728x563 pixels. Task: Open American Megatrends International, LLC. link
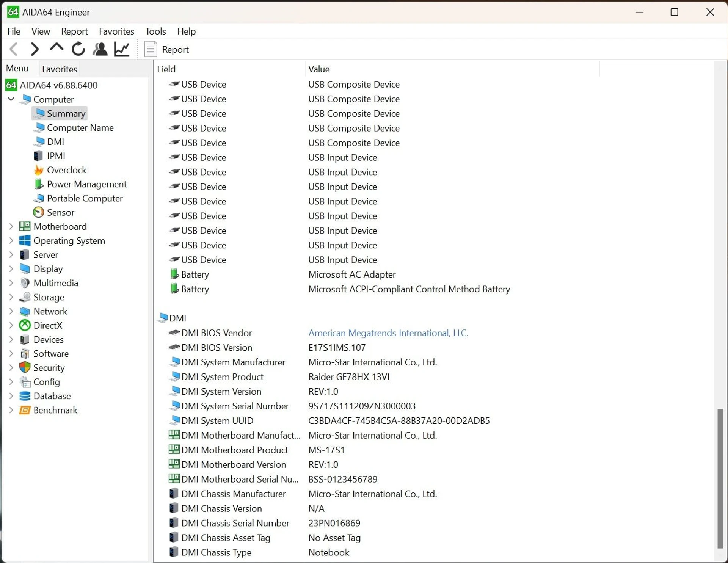click(x=388, y=333)
